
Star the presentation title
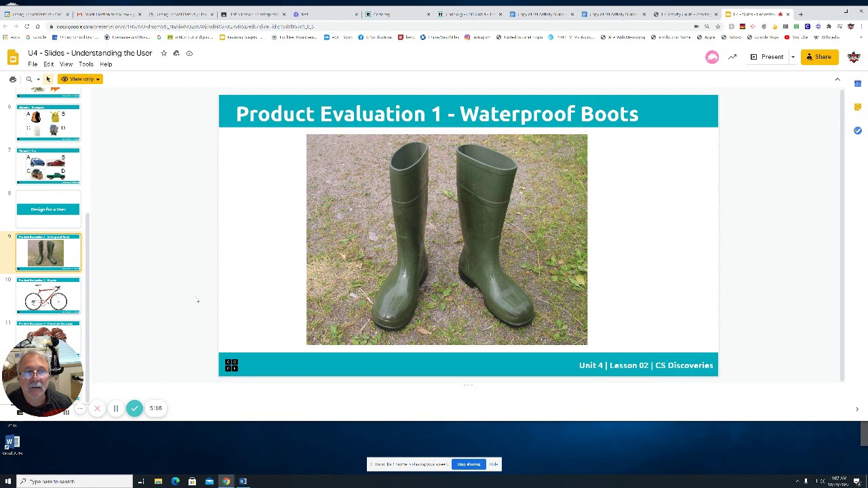(163, 53)
